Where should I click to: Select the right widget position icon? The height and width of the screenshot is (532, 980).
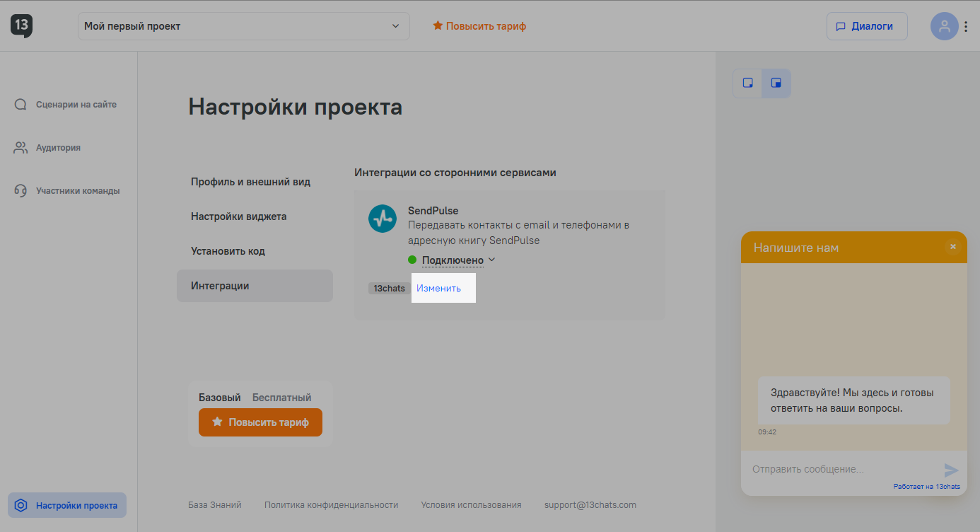click(x=776, y=83)
